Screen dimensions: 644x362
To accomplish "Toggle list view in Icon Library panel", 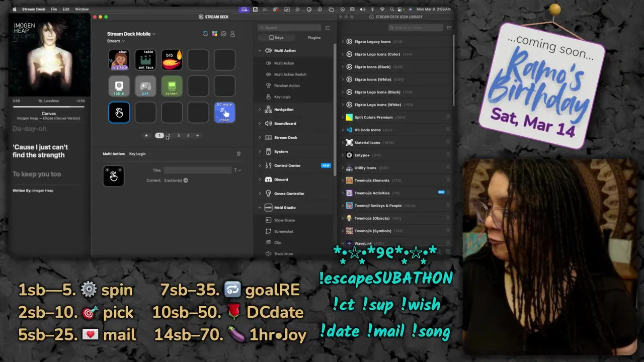I will pyautogui.click(x=449, y=28).
